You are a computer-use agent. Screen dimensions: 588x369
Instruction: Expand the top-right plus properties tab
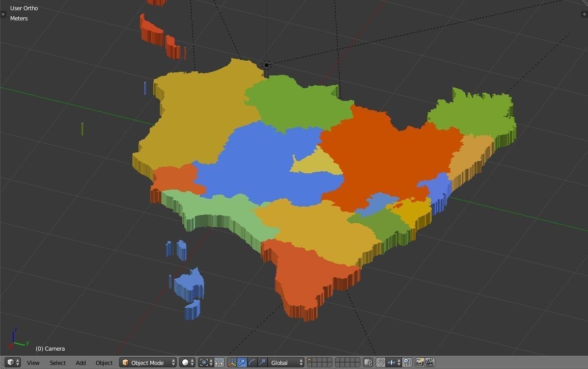(x=584, y=14)
